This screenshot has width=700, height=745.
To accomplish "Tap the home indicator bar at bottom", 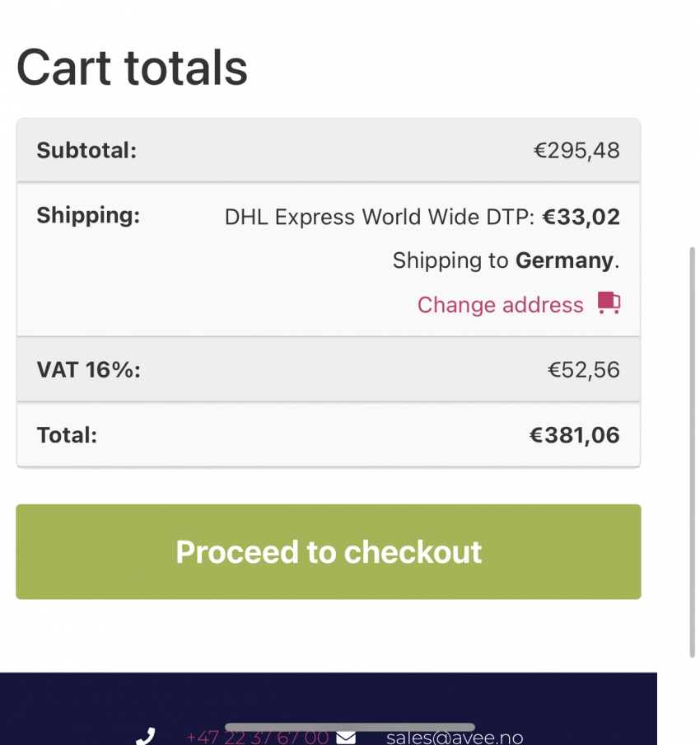I will pyautogui.click(x=350, y=727).
